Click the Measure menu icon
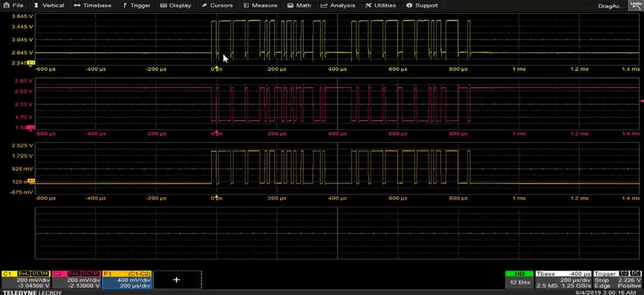Screen dimensions: 644x295 247,6
